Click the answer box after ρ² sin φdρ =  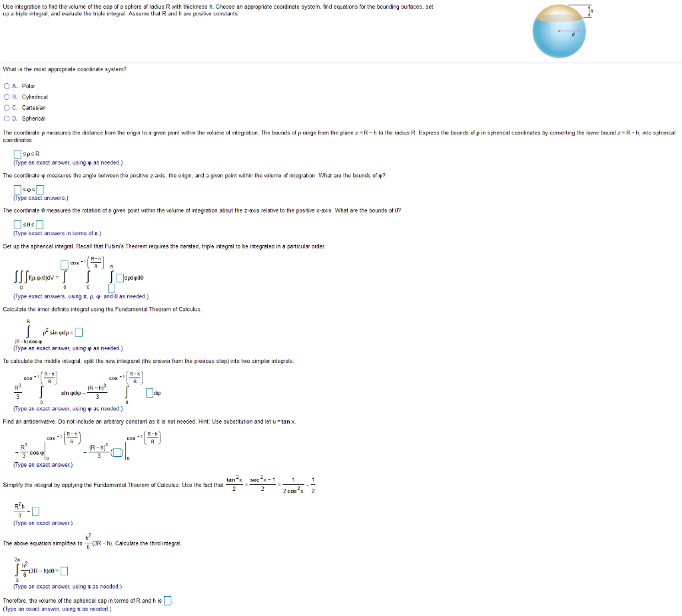tap(79, 333)
